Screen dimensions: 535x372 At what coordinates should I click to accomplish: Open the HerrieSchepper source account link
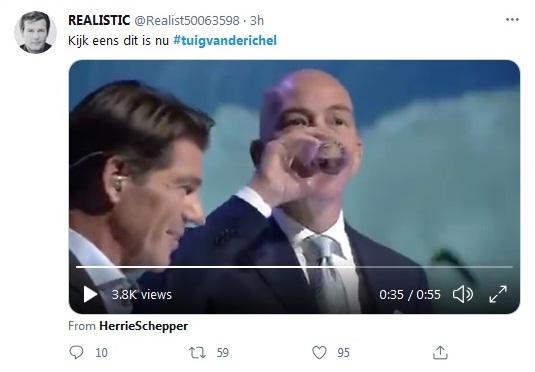143,326
